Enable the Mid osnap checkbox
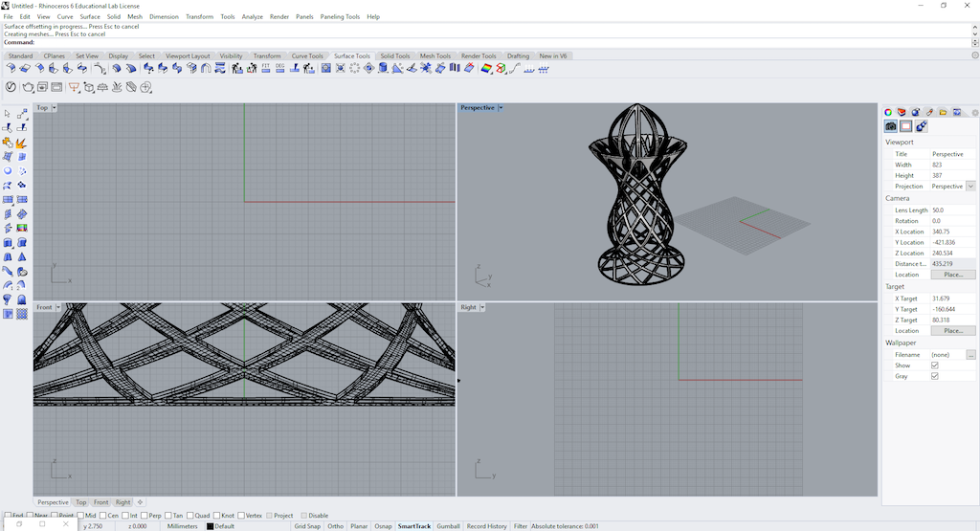This screenshot has height=531, width=980. (x=79, y=516)
